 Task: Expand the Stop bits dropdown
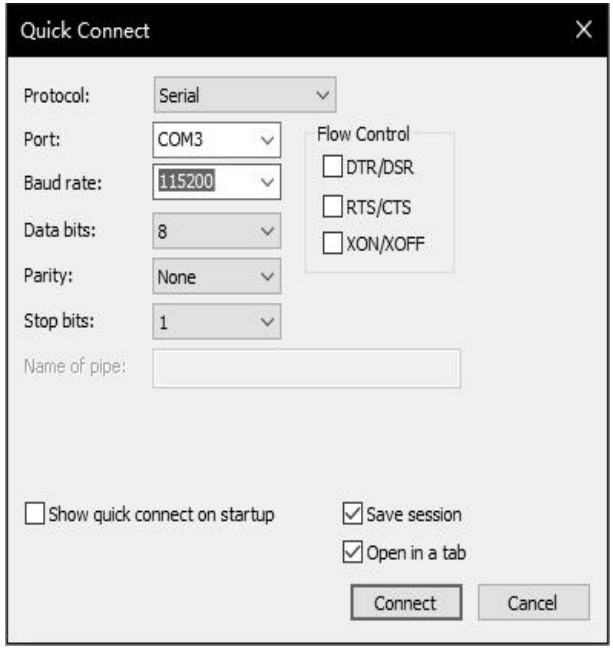266,322
